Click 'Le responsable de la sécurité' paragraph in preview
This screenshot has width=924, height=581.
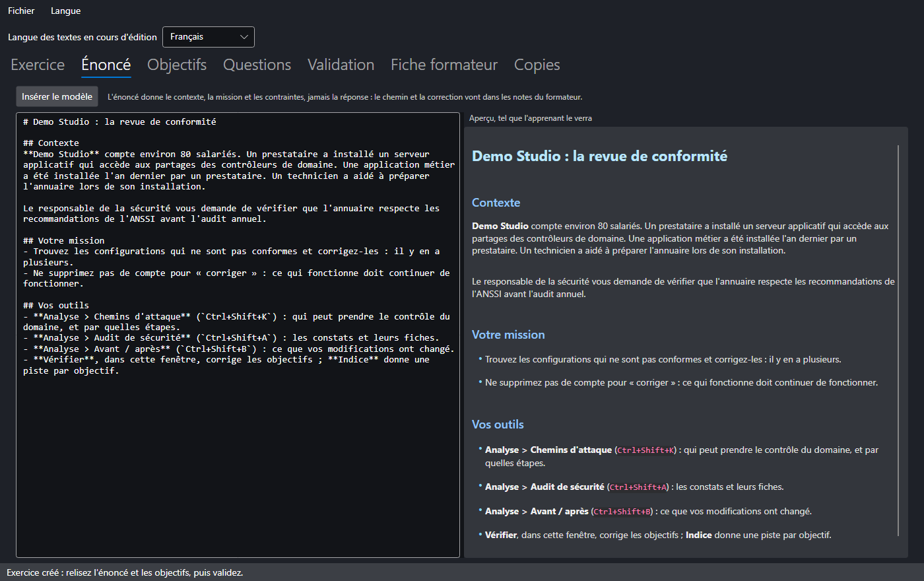(x=683, y=288)
